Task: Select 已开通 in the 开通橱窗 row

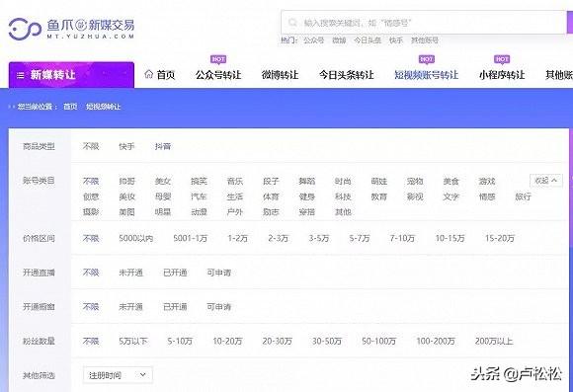Action: (x=175, y=307)
